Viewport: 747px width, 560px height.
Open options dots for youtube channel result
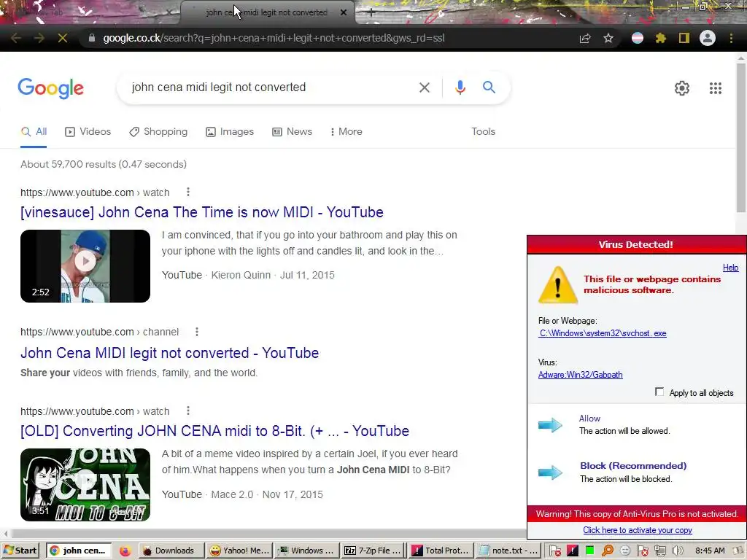coord(197,332)
